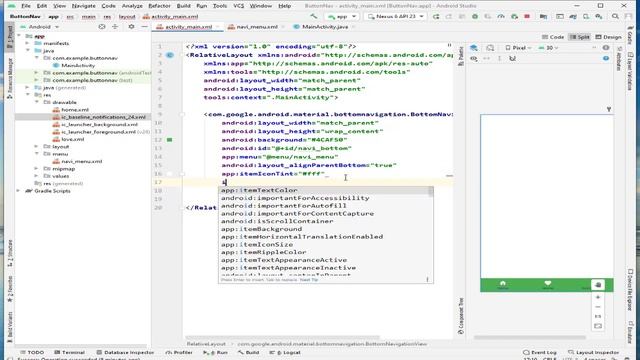Click the Run app rerun icon

[x=436, y=16]
